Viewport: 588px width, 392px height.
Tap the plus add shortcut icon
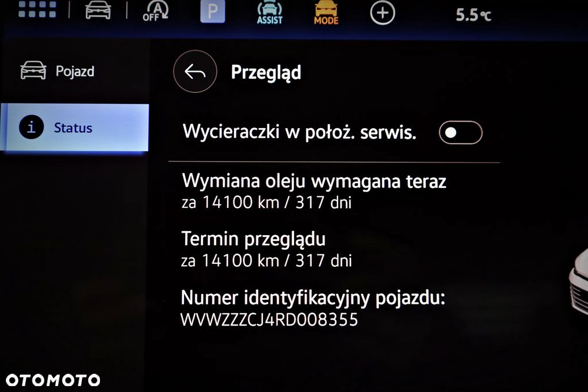383,13
